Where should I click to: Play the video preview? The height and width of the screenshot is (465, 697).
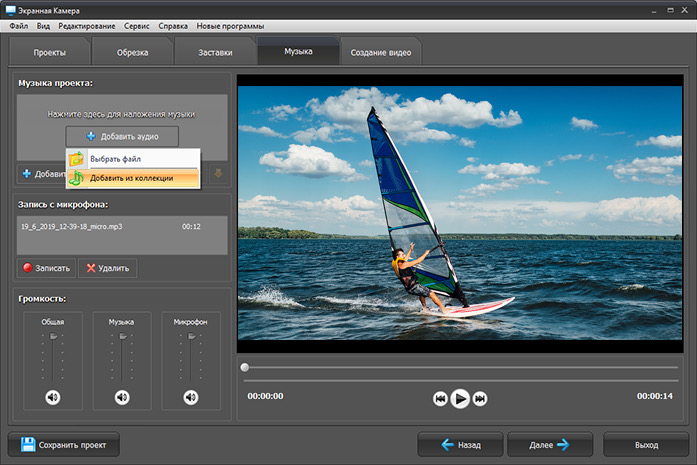[x=460, y=399]
